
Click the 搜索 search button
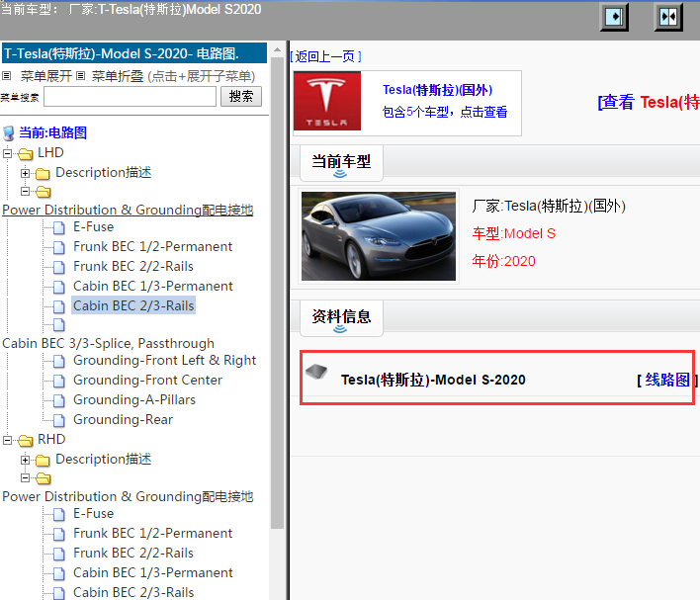pos(241,97)
